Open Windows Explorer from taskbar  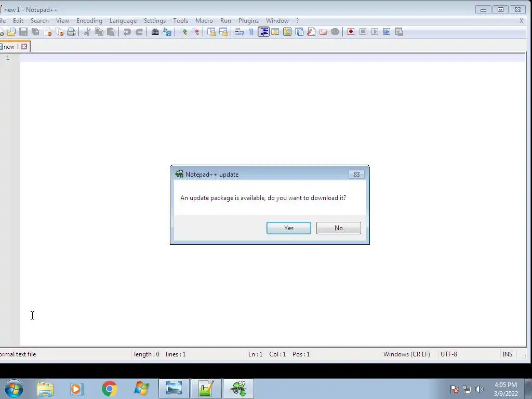[x=45, y=389]
